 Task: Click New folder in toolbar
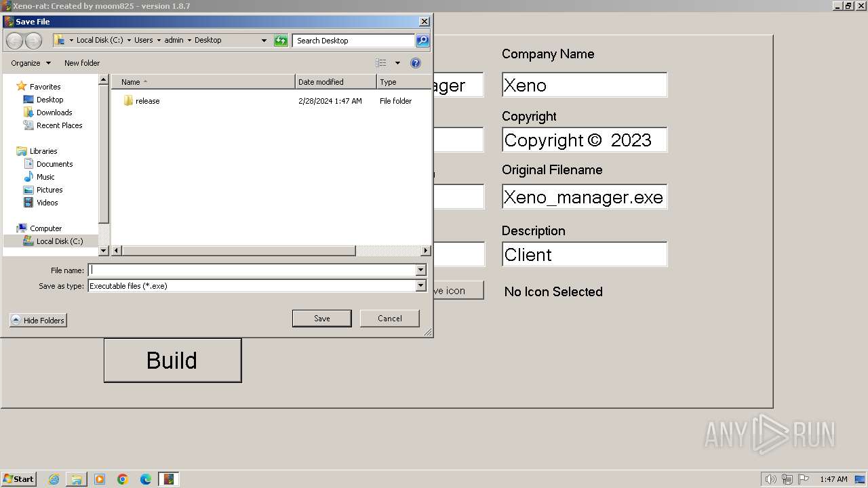pos(82,63)
